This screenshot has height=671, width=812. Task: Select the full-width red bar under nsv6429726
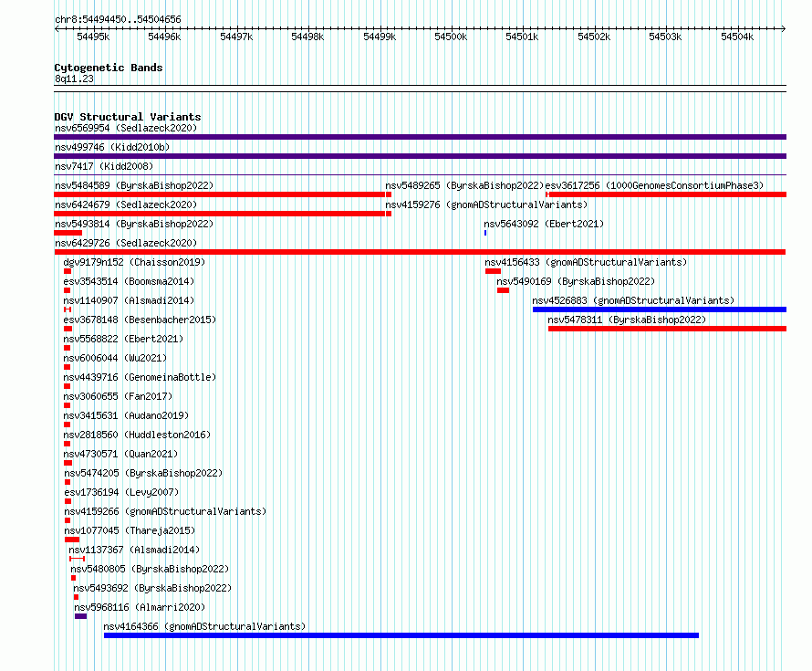point(420,252)
